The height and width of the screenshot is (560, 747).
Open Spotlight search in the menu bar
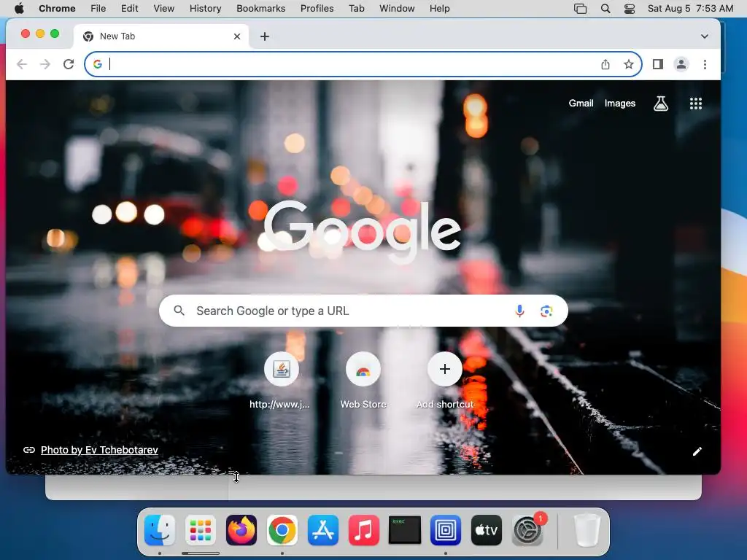(605, 9)
